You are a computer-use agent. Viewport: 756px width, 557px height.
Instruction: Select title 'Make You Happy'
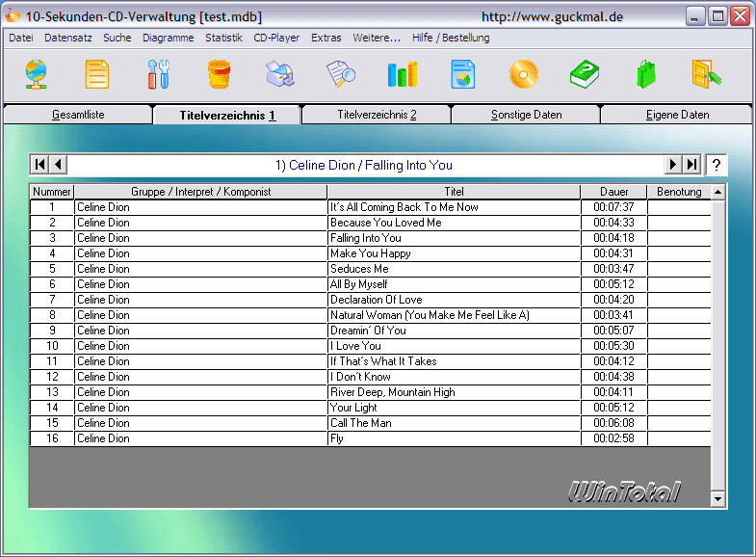pyautogui.click(x=454, y=253)
